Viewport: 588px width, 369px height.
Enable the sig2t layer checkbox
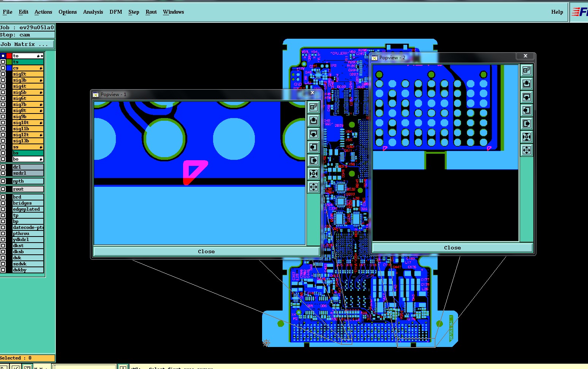3,74
